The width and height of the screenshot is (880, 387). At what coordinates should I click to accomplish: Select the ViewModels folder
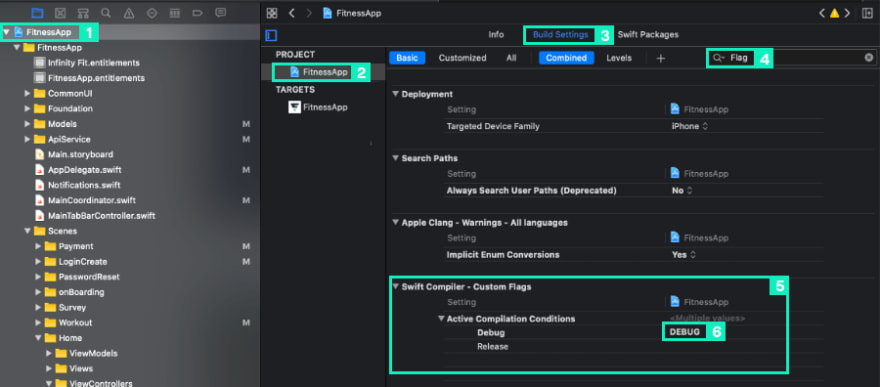click(x=93, y=353)
